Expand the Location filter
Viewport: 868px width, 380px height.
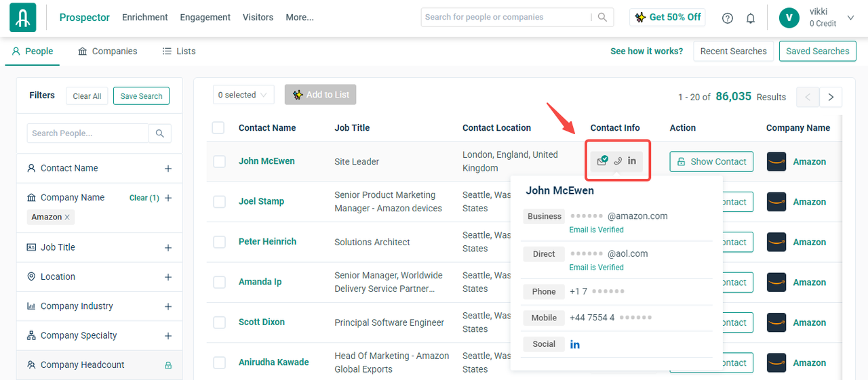pos(168,277)
